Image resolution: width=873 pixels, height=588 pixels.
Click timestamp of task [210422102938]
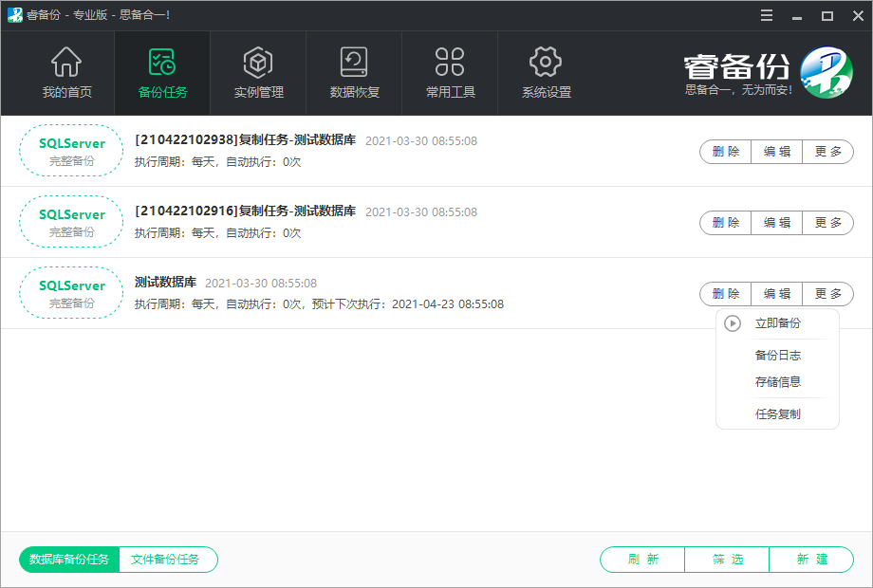[421, 141]
